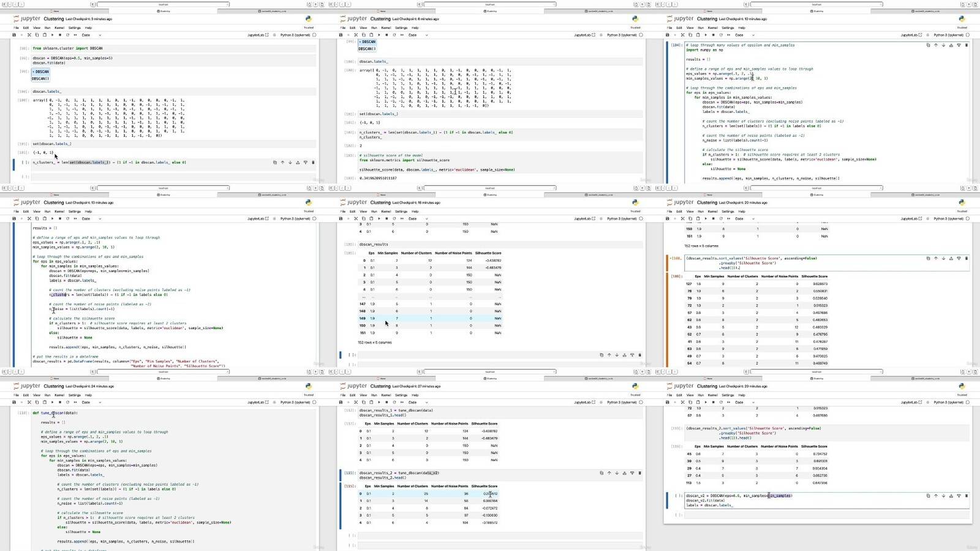Screen dimensions: 980x551
Task: Open Edit menu in 10-minute checkpoint notebook
Action: tap(679, 28)
